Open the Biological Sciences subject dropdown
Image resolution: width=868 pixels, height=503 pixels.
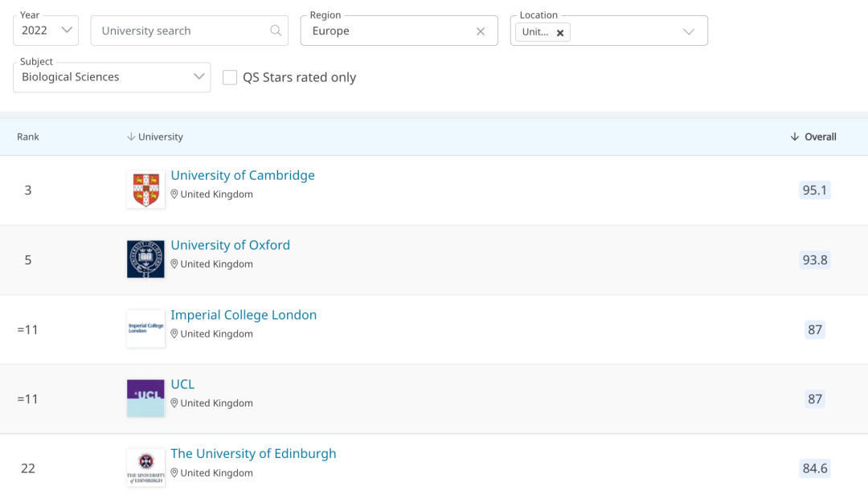coord(112,77)
